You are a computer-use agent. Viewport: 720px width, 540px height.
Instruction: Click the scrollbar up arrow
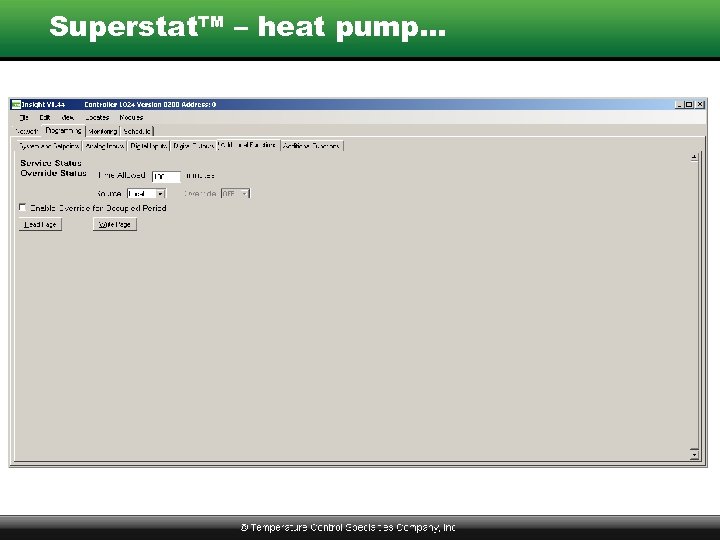click(x=694, y=158)
